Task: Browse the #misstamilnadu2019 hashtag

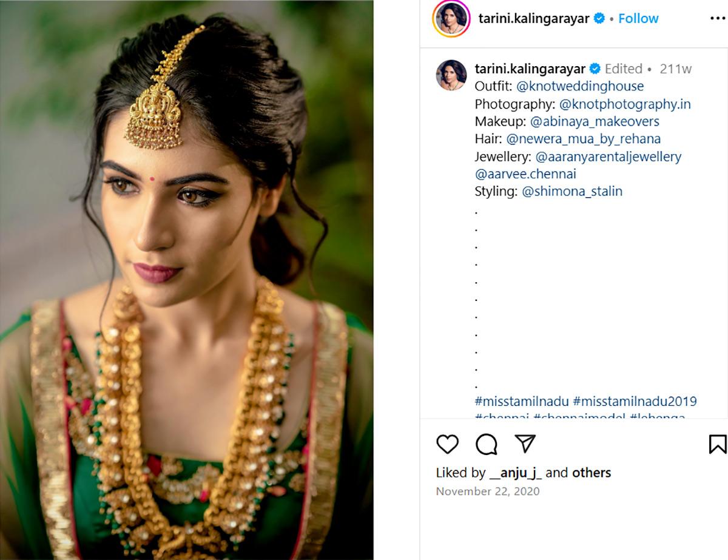Action: click(x=635, y=402)
